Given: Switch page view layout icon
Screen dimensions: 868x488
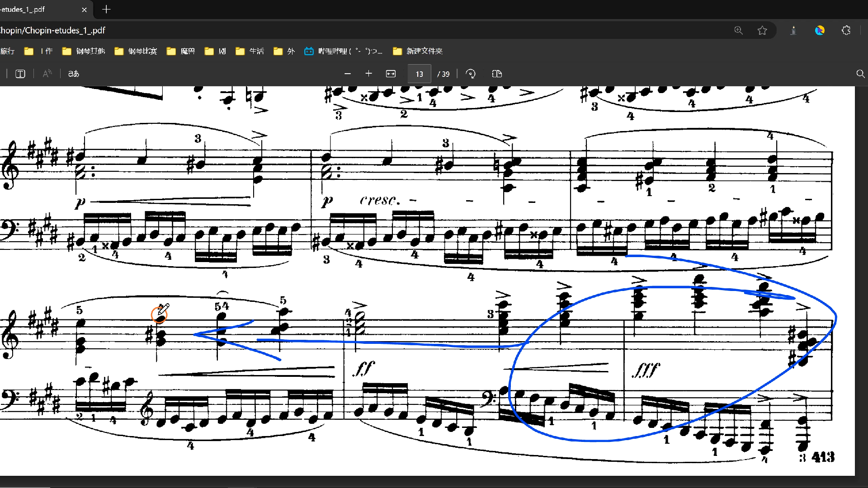Looking at the screenshot, I should 497,74.
